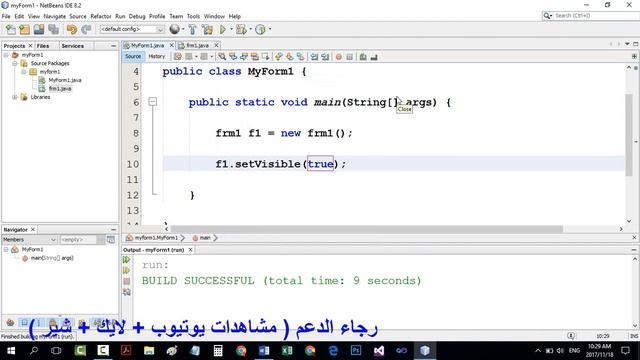Click the Open Project toolbar icon
Viewport: 640px width, 360px height.
pyautogui.click(x=39, y=29)
